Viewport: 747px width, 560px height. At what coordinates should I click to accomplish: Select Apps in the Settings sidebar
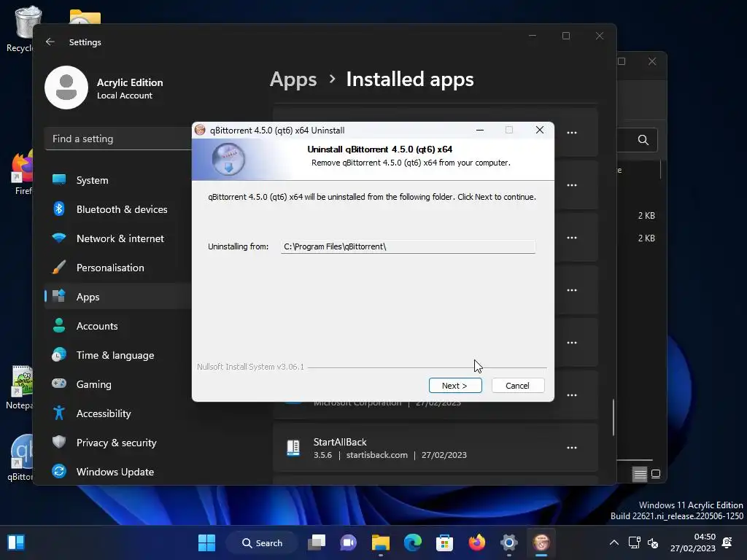coord(118,297)
